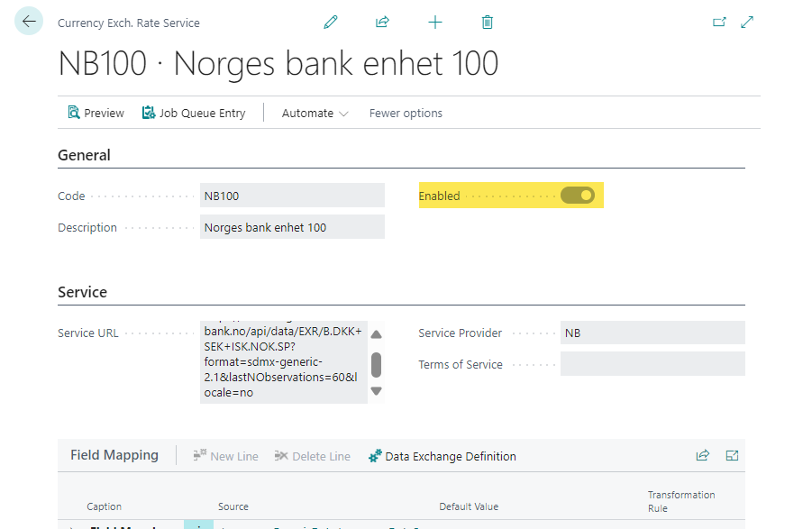Click the Code field NB100
Viewport: 812px width, 529px height.
pyautogui.click(x=292, y=196)
